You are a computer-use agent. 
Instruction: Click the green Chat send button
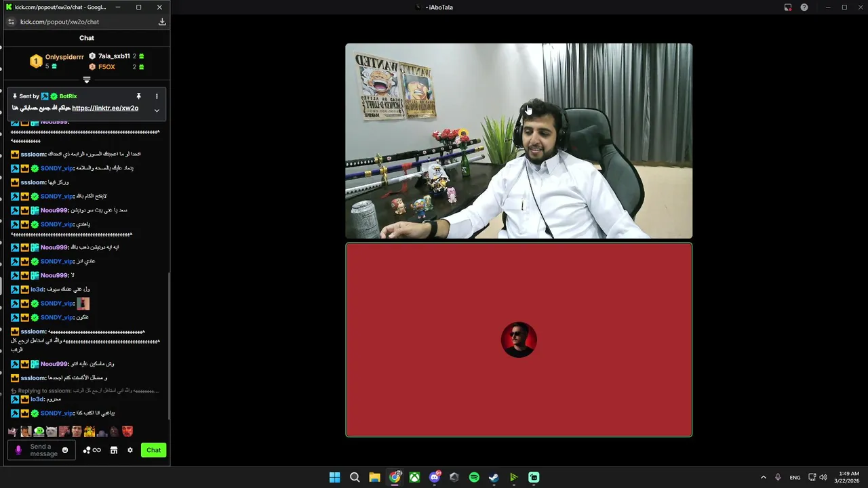click(154, 450)
